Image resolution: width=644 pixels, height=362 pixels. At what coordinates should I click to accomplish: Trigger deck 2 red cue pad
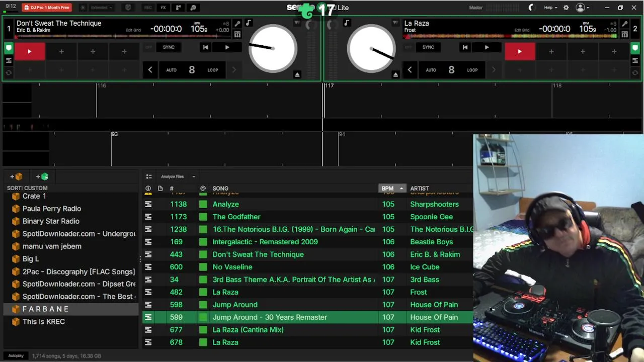click(x=520, y=51)
